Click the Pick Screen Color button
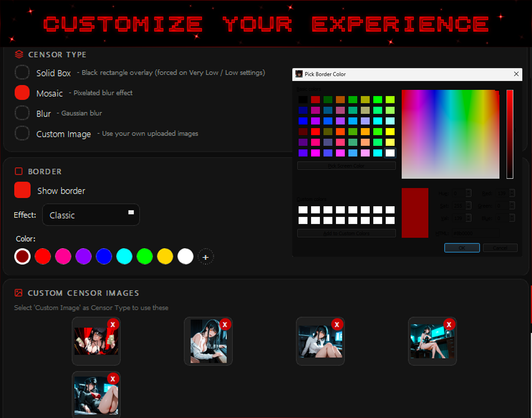Image resolution: width=532 pixels, height=418 pixels. pyautogui.click(x=346, y=166)
